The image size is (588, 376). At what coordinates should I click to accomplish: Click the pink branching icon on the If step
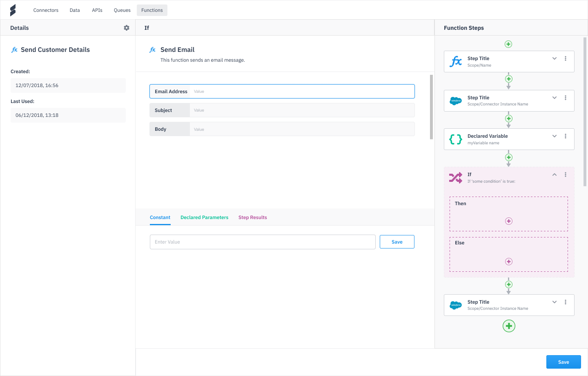click(x=455, y=177)
